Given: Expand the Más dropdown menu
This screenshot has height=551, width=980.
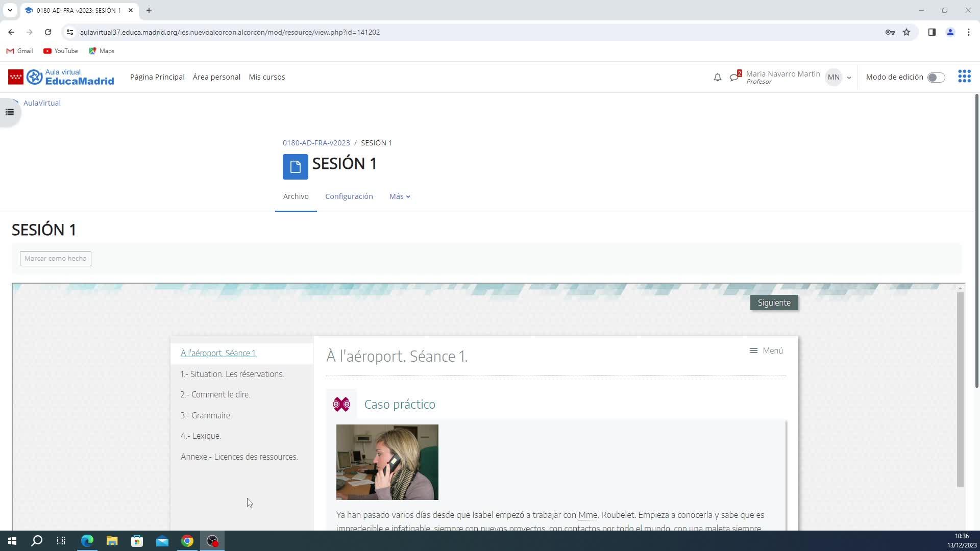Looking at the screenshot, I should [x=400, y=196].
